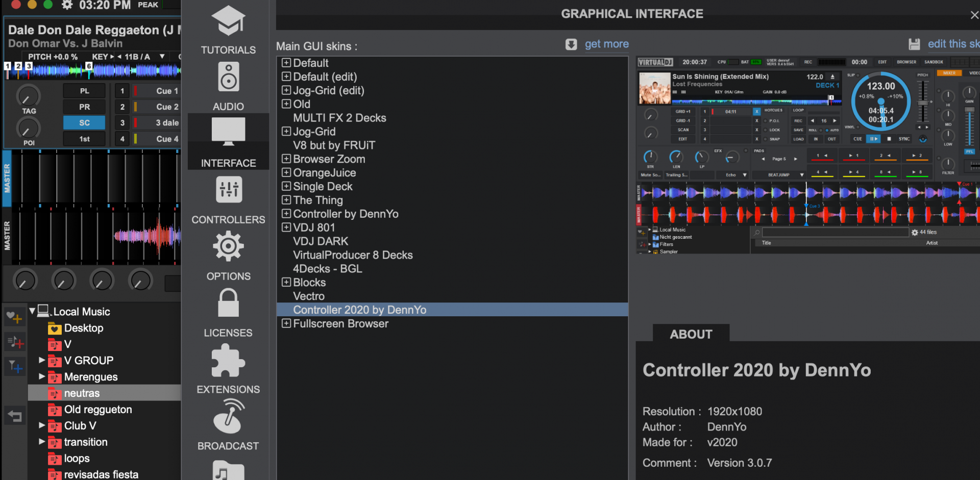Viewport: 980px width, 480px height.
Task: Open the Audio settings section
Action: (x=228, y=86)
